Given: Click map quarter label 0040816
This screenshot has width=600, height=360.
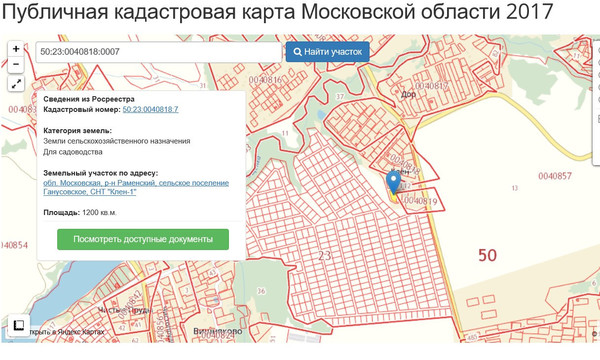Looking at the screenshot, I should 265,80.
